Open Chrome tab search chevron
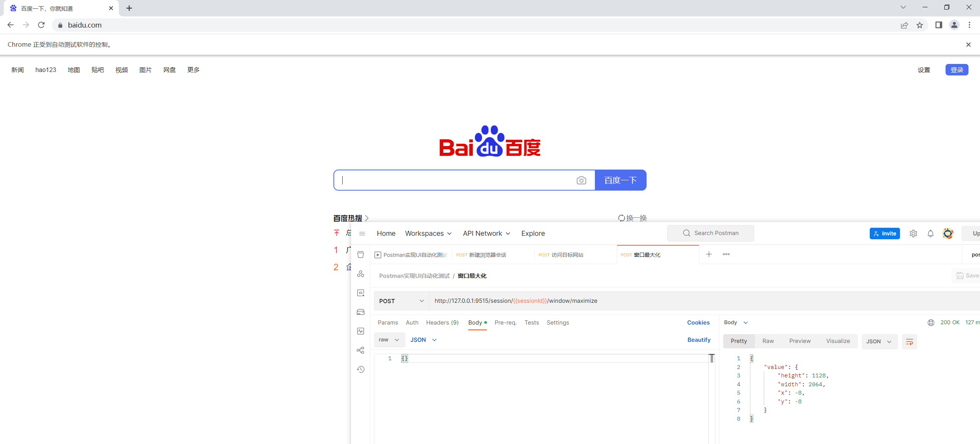 coord(903,7)
